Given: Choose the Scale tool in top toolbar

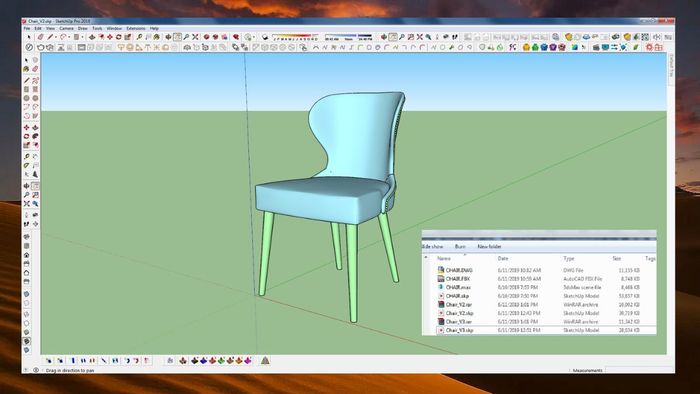Looking at the screenshot, I should coord(128,37).
